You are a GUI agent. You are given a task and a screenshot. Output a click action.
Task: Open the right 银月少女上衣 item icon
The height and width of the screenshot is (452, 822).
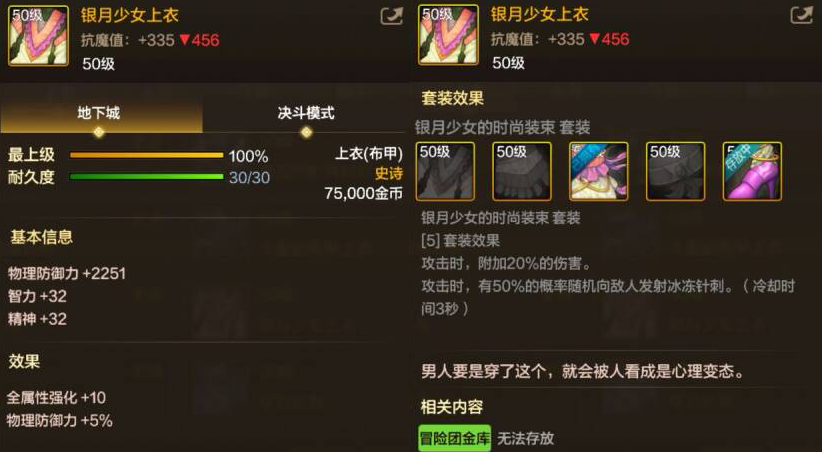tap(448, 35)
